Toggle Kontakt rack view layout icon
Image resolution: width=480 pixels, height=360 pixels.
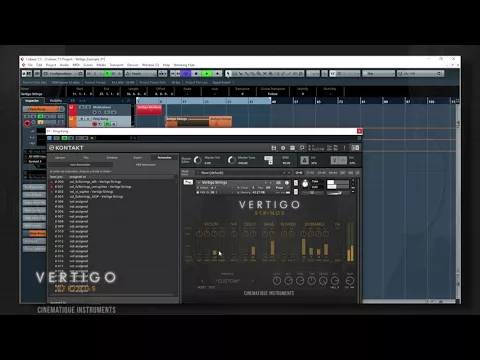pyautogui.click(x=292, y=148)
